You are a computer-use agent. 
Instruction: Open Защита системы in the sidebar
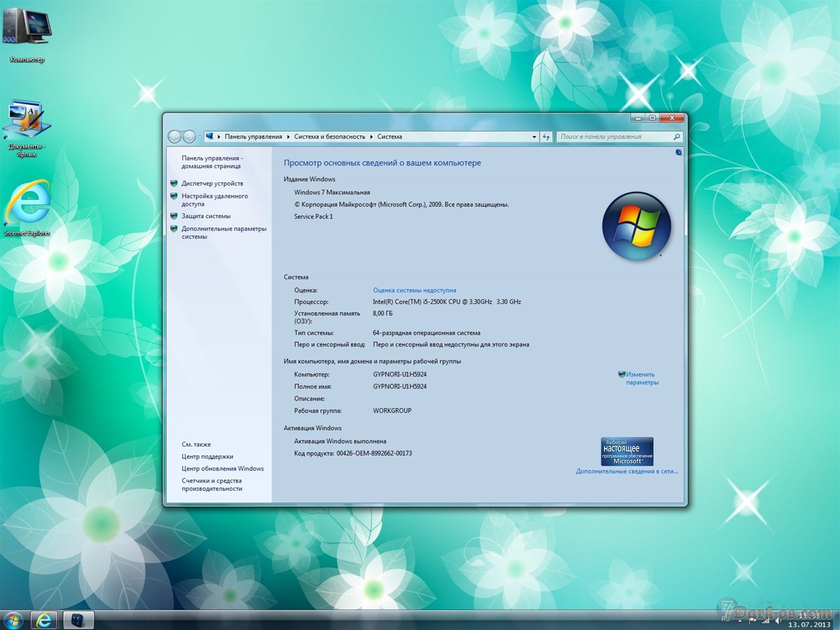point(206,216)
